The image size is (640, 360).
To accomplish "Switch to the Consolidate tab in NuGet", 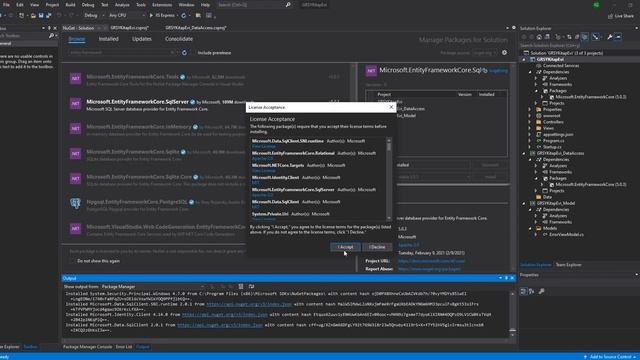I will point(179,39).
